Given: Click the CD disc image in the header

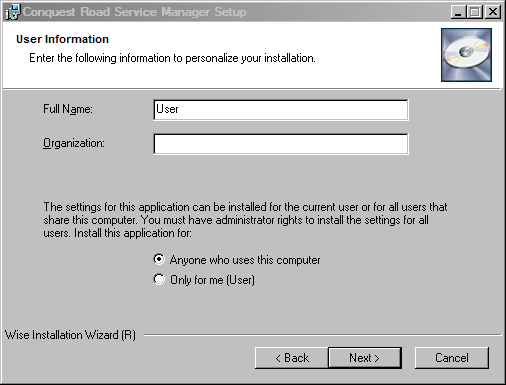Looking at the screenshot, I should [466, 55].
